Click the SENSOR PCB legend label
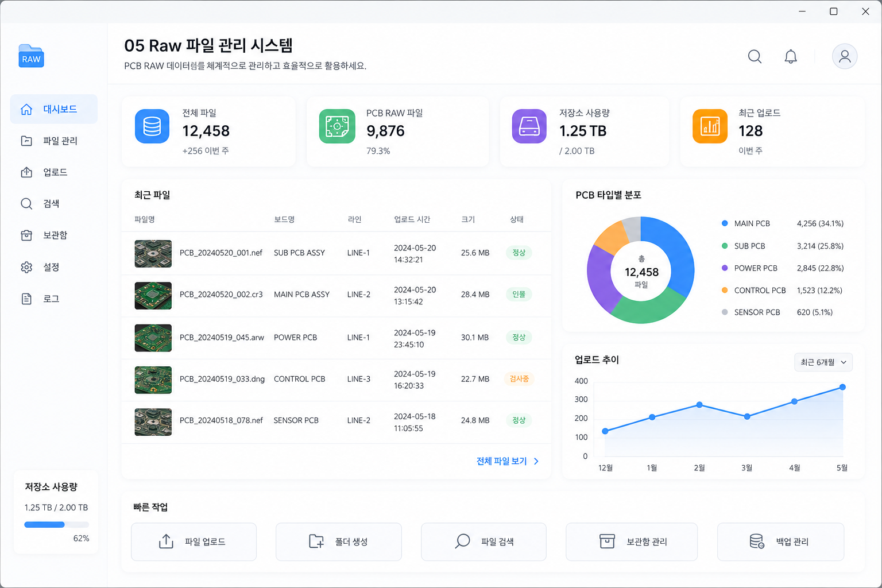The image size is (882, 588). tap(757, 312)
